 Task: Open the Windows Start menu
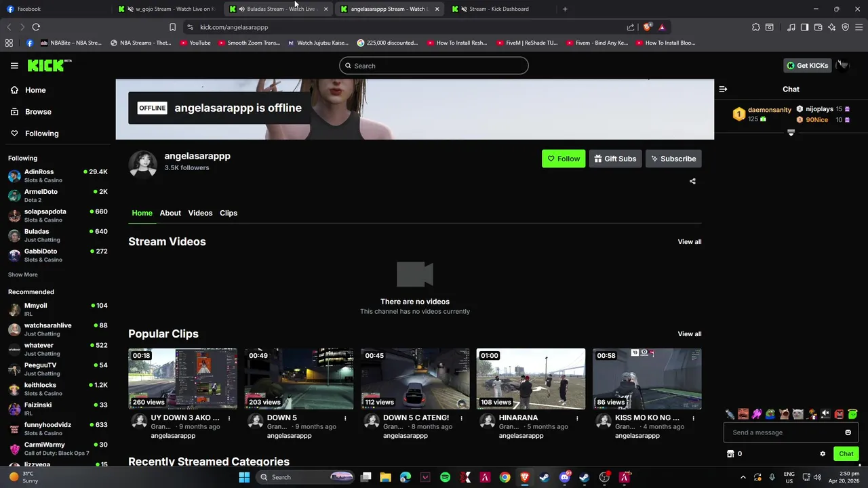point(244,477)
